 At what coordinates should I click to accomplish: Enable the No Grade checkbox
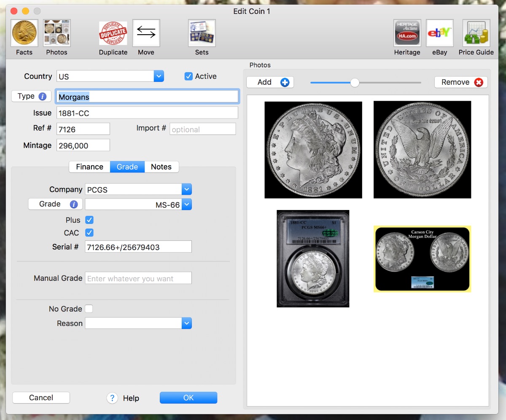(x=89, y=309)
